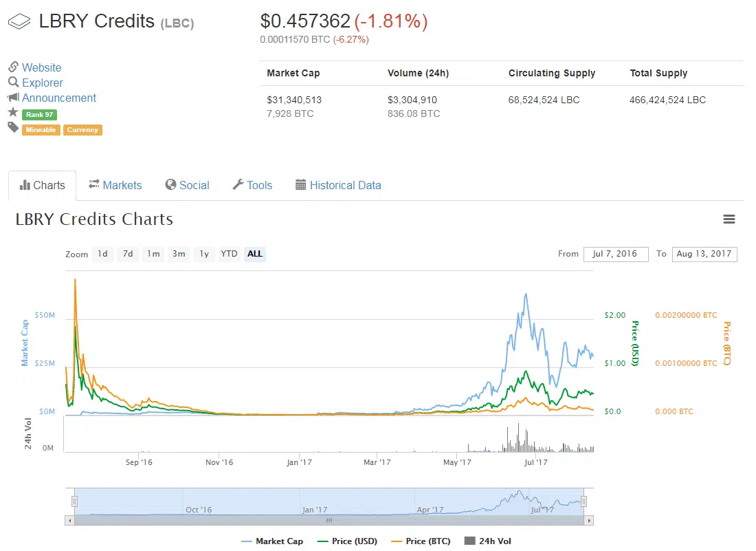Toggle the 24h Vol series in legend
This screenshot has height=551, width=756.
click(x=488, y=541)
